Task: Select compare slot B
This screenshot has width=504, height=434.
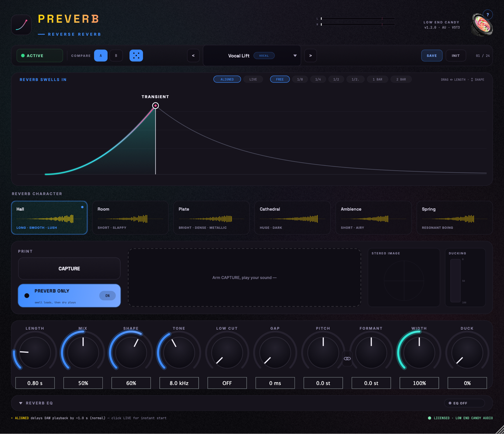Action: click(x=116, y=55)
